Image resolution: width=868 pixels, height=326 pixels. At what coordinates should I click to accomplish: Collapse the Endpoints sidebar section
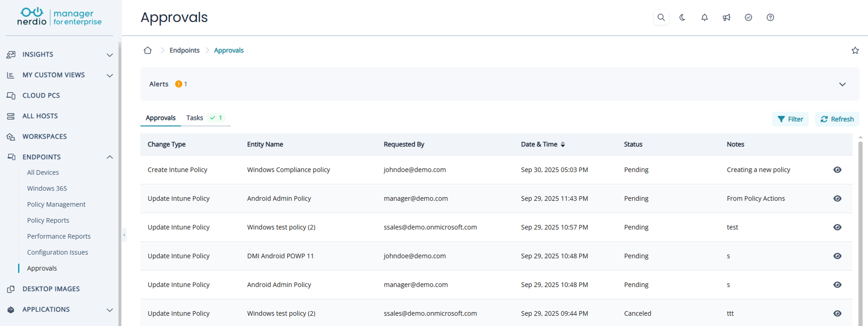(110, 157)
